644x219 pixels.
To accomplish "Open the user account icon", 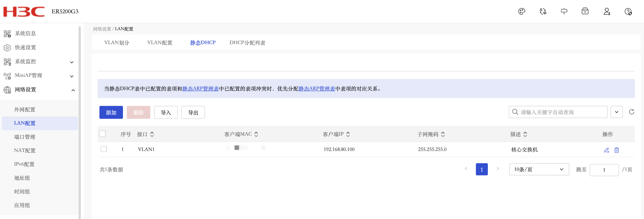I will 607,12.
